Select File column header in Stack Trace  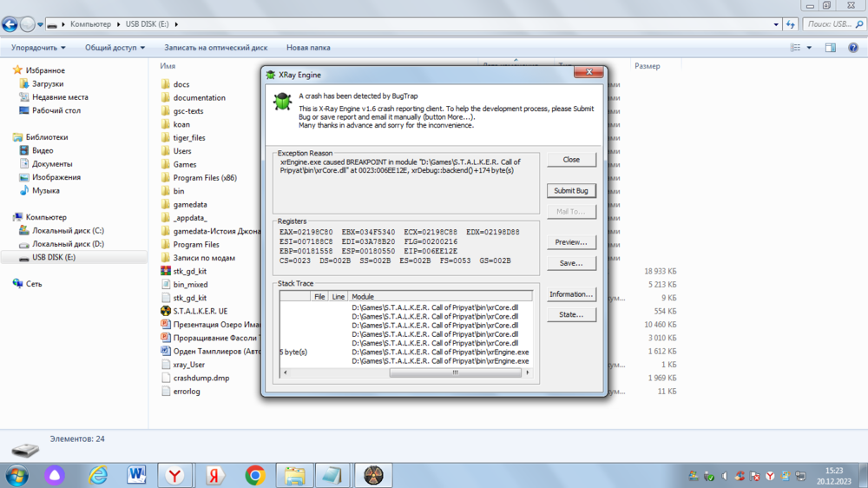(319, 297)
